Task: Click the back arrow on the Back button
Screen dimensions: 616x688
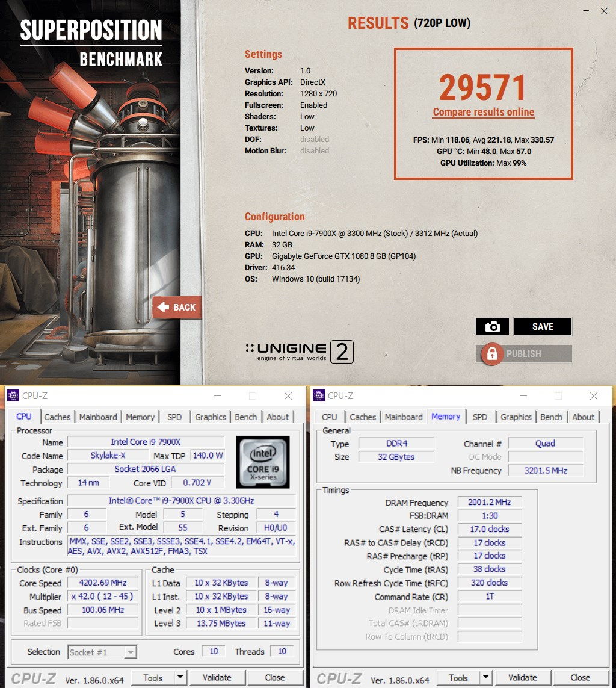Action: (x=164, y=307)
